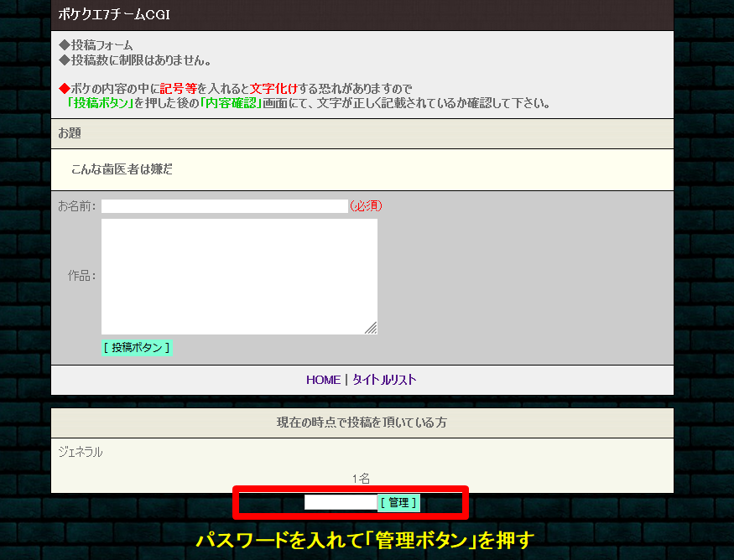This screenshot has height=560, width=734.
Task: Click the 作品 field label
Action: pos(82,276)
